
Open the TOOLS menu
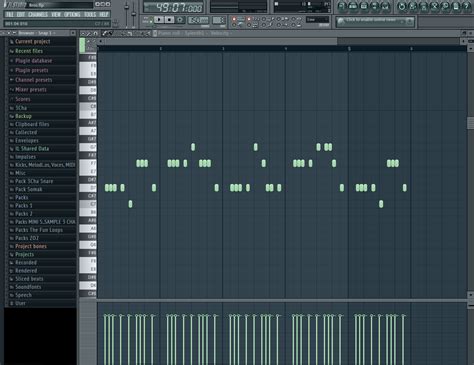coord(90,14)
